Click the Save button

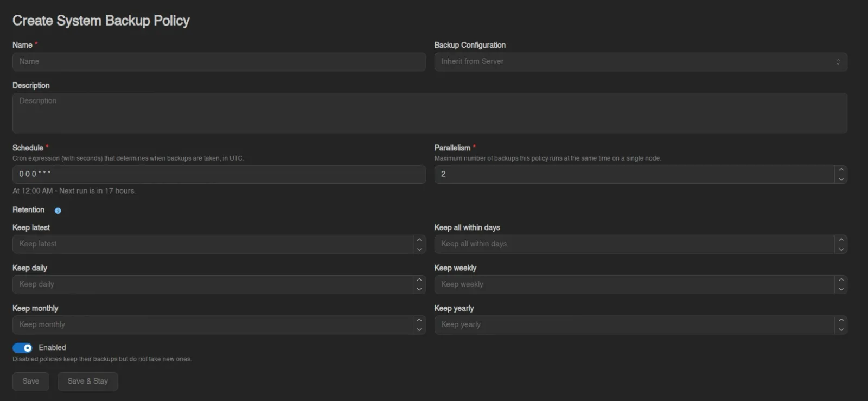point(31,381)
